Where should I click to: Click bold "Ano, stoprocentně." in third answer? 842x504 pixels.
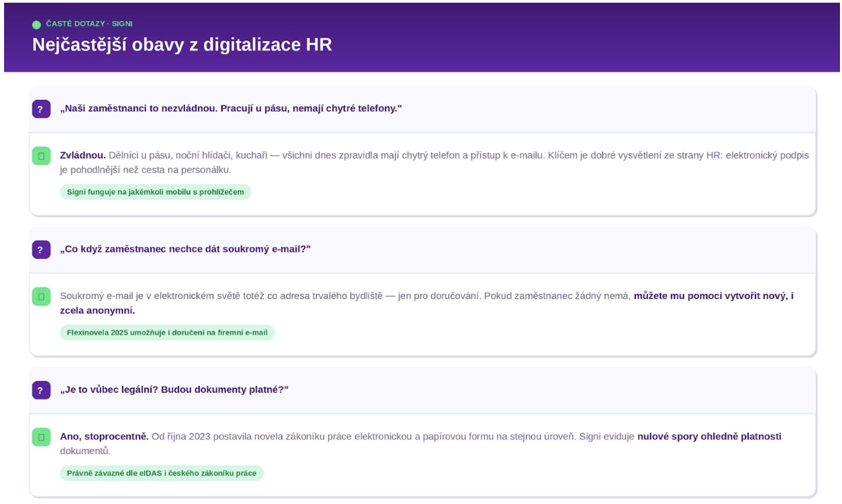(104, 437)
